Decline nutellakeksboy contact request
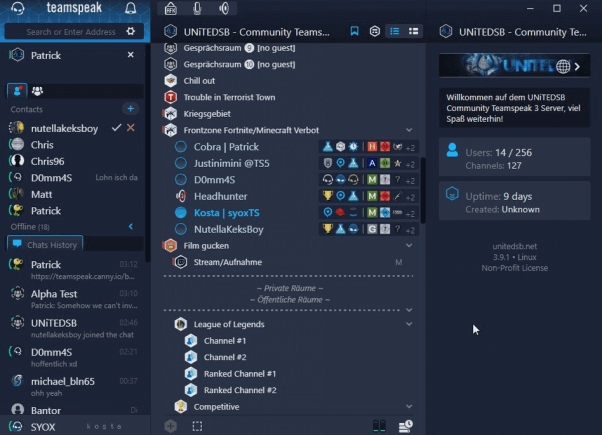602x435 pixels. coord(131,127)
